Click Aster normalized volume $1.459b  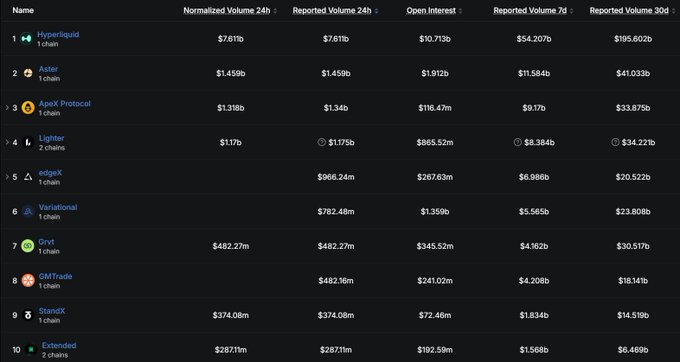click(231, 73)
